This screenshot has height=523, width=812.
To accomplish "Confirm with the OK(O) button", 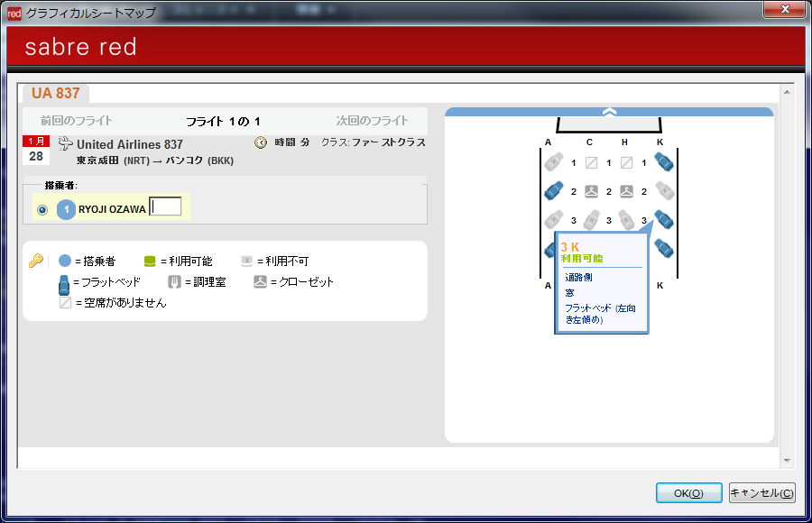I will coord(688,493).
